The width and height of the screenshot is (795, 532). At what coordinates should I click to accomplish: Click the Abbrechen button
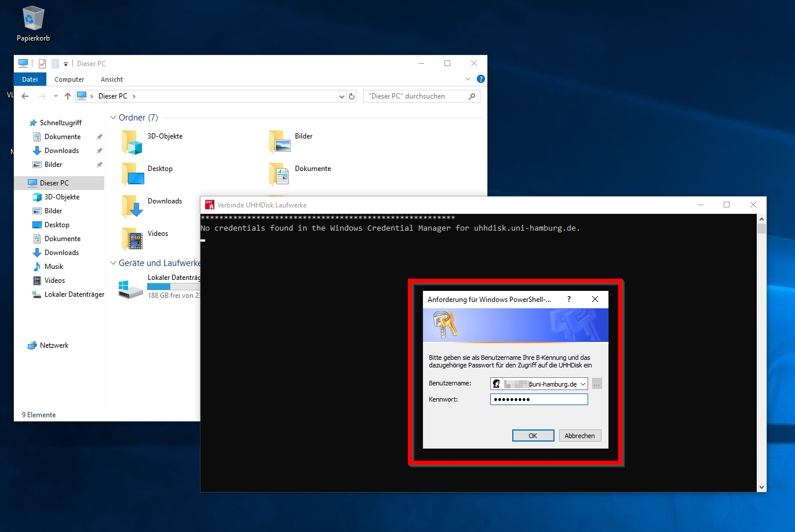pos(579,436)
